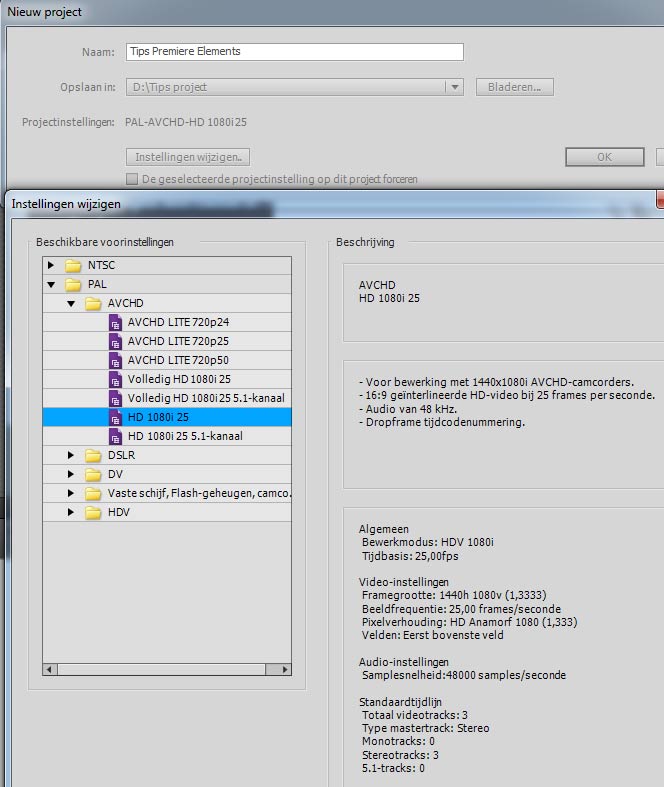Click the HDV folder icon

pyautogui.click(x=93, y=512)
